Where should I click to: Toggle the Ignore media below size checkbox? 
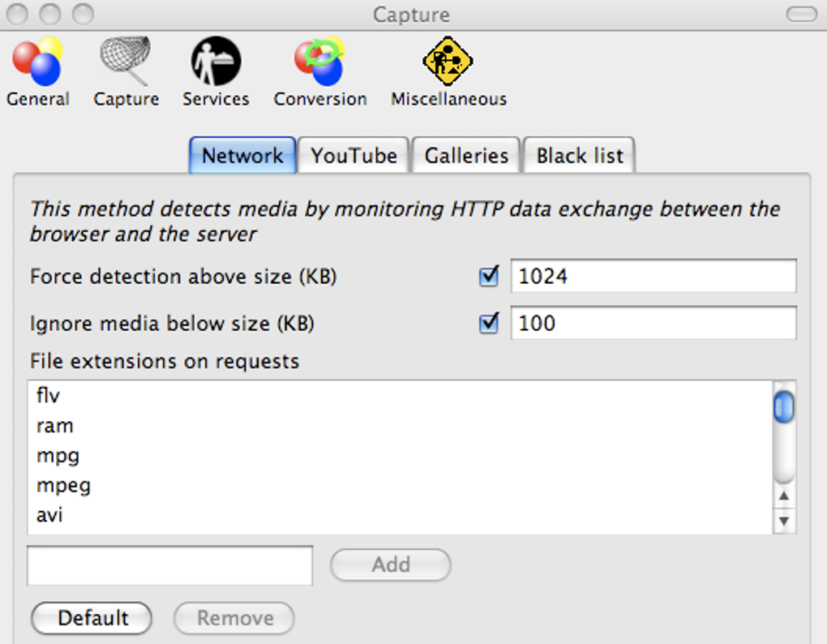point(489,324)
